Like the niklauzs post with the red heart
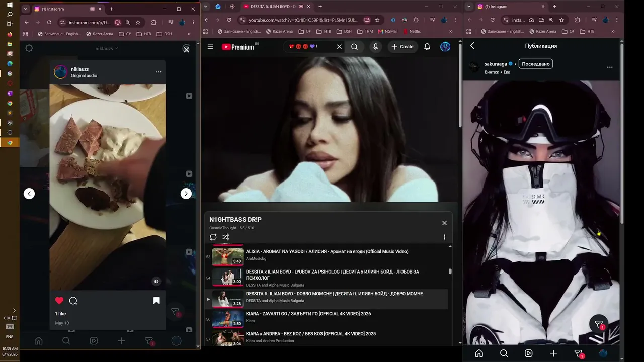644x362 pixels. click(x=59, y=301)
